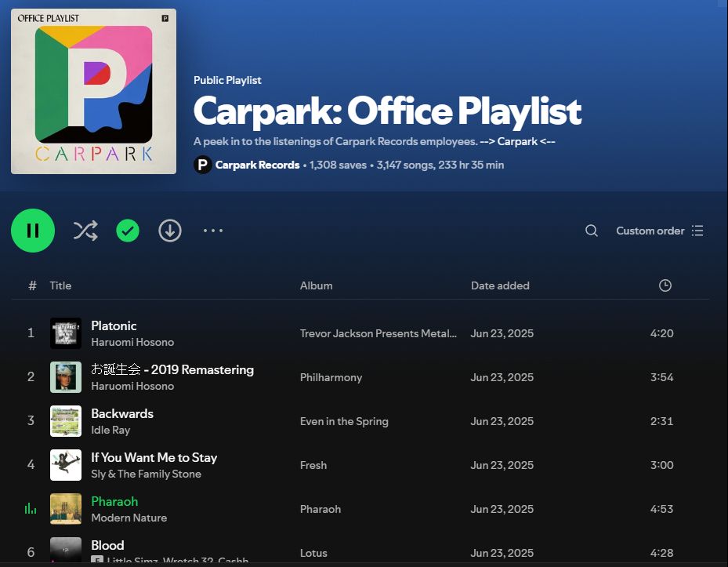This screenshot has width=728, height=567.
Task: Click the 1,308 saves count
Action: pos(338,165)
